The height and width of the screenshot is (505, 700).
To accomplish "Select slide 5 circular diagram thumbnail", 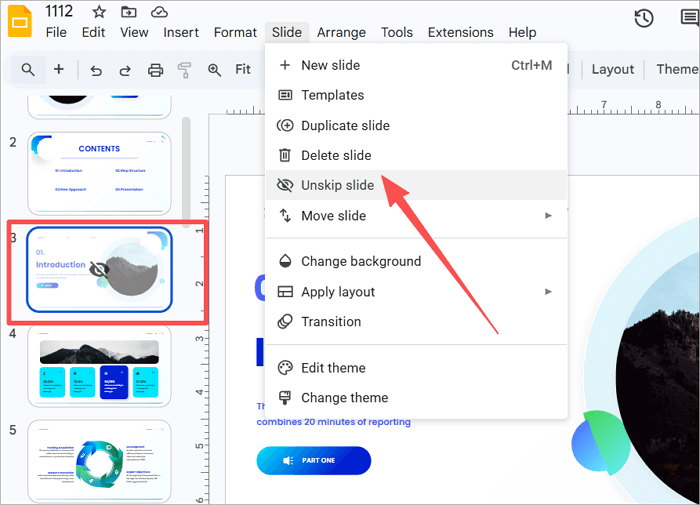I will point(99,461).
